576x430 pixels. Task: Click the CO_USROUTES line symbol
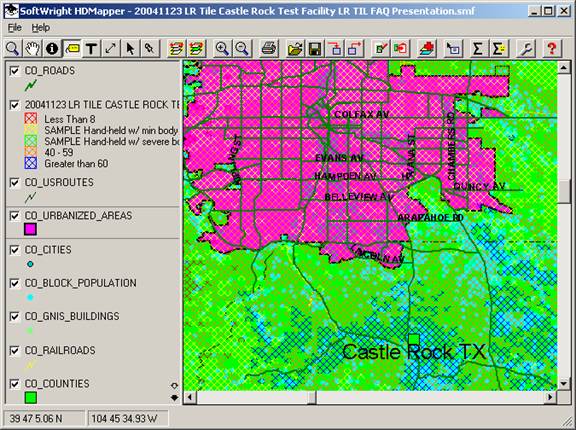click(x=30, y=198)
